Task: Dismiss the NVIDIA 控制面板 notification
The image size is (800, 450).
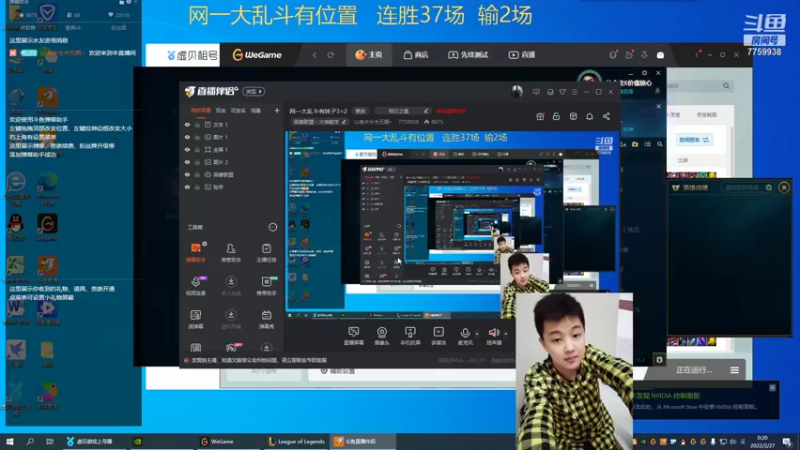Action: (x=772, y=388)
